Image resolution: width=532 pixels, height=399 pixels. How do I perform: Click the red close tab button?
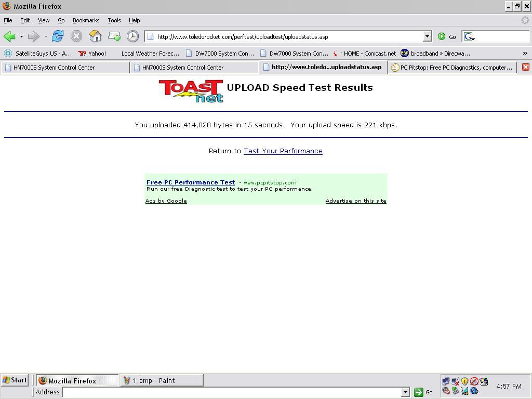click(525, 67)
